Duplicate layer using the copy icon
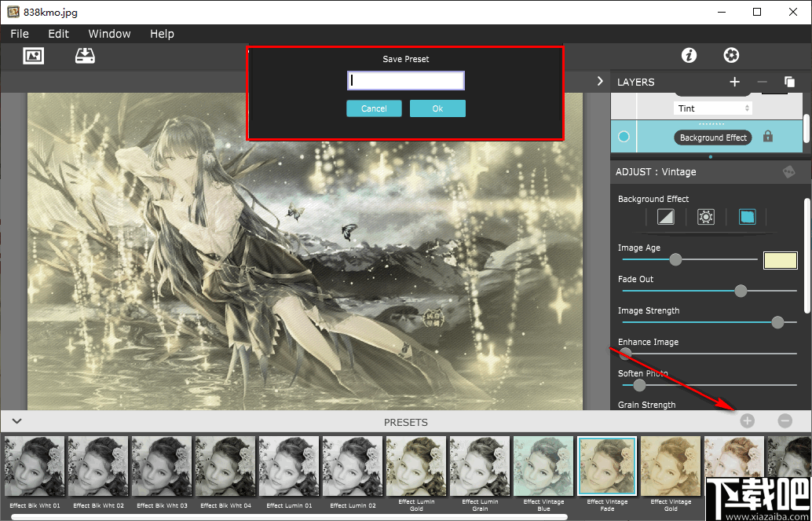Screen dimensions: 812x521 click(x=789, y=82)
